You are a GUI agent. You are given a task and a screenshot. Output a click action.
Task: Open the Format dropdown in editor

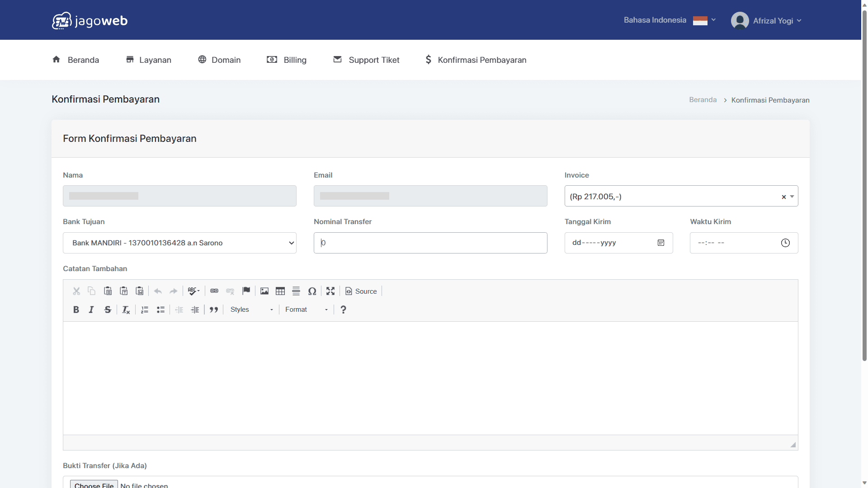[306, 310]
